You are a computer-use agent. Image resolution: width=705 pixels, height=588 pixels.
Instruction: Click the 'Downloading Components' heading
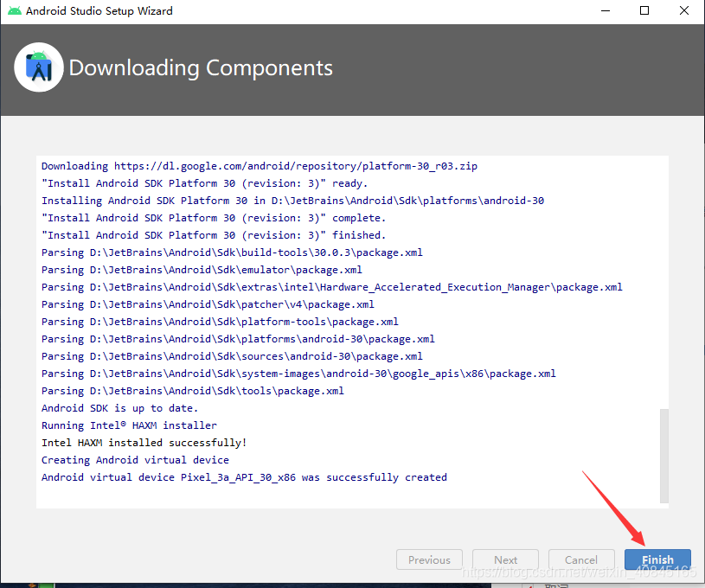click(201, 68)
